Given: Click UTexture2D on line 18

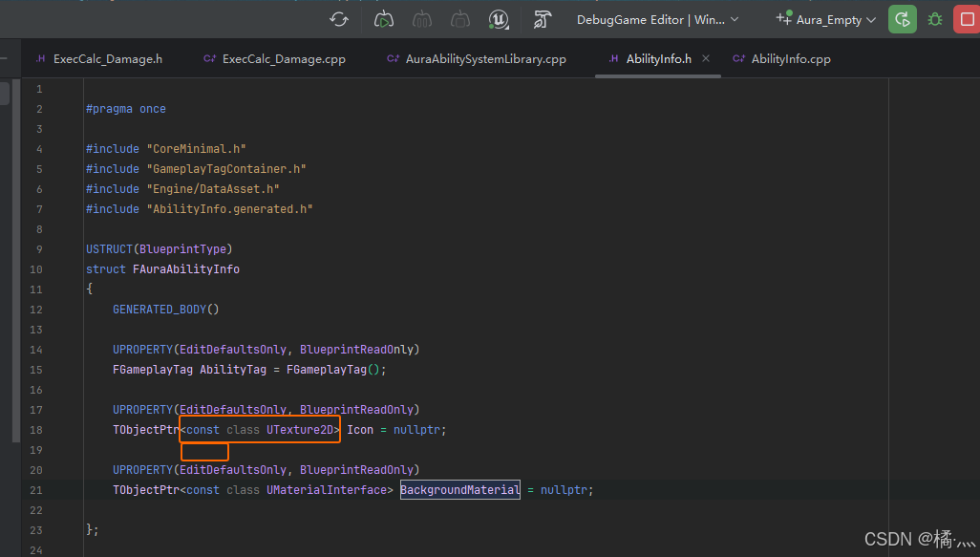Looking at the screenshot, I should coord(300,430).
